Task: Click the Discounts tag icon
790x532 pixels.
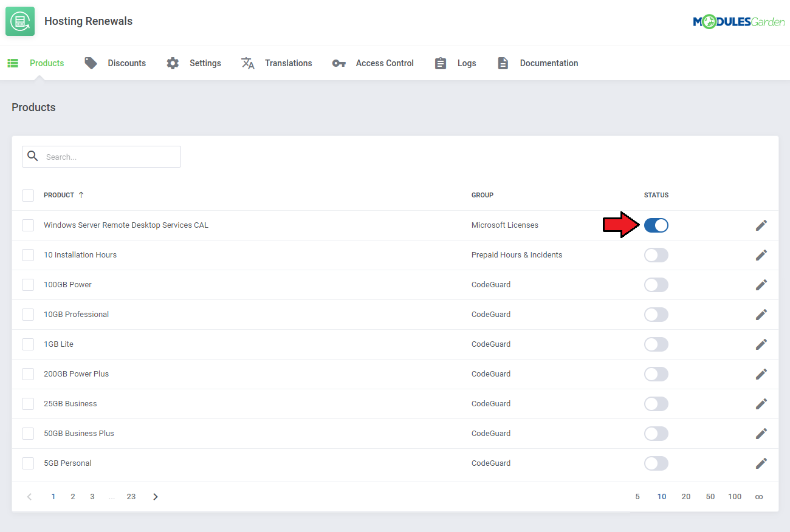Action: tap(91, 63)
